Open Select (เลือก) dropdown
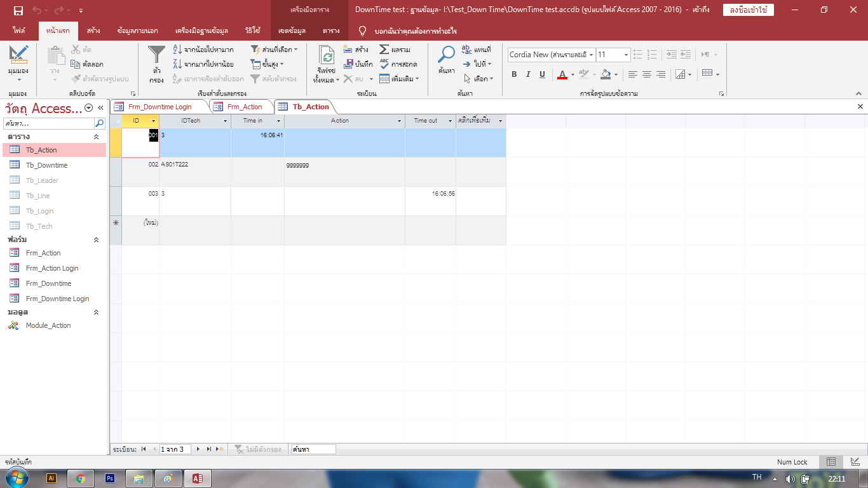This screenshot has height=488, width=868. coord(478,79)
